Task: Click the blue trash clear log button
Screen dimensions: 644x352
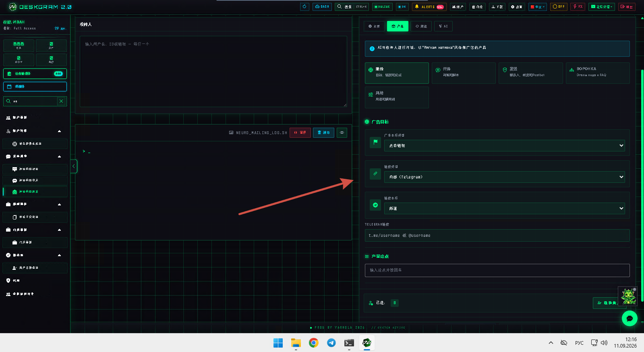Action: [323, 133]
